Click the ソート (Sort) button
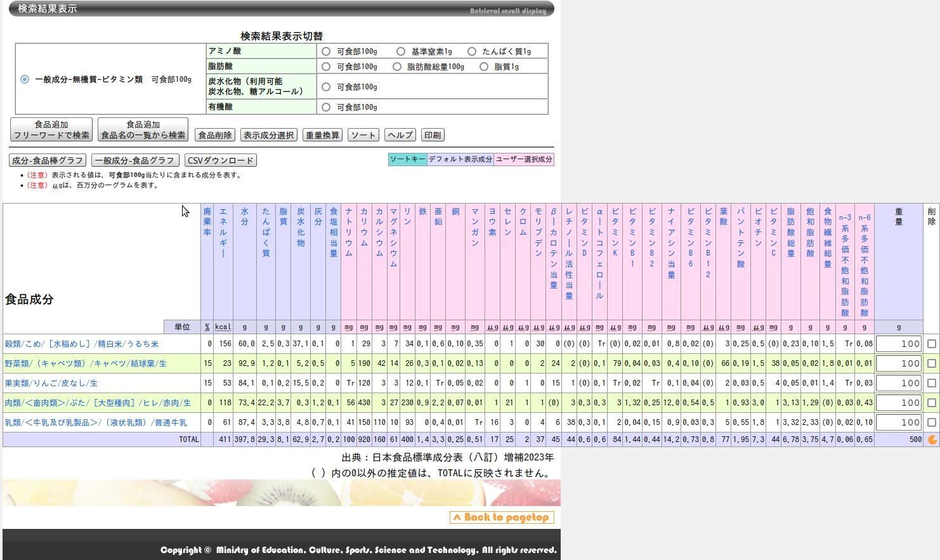Viewport: 940px width, 560px height. pos(363,134)
